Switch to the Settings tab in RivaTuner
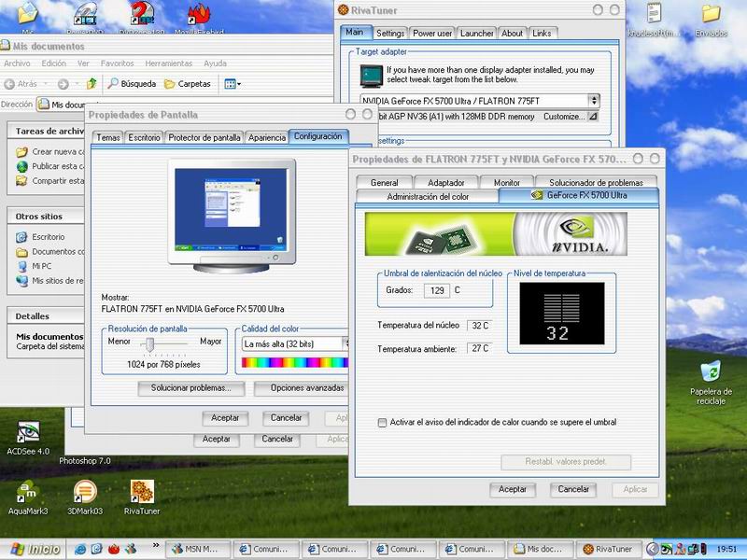Image resolution: width=747 pixels, height=560 pixels. tap(390, 34)
